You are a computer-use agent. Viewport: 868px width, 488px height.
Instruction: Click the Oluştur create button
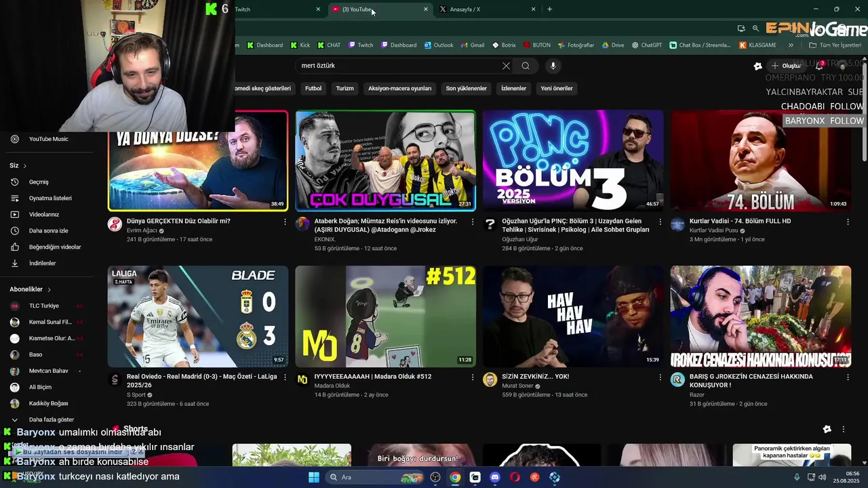[785, 66]
